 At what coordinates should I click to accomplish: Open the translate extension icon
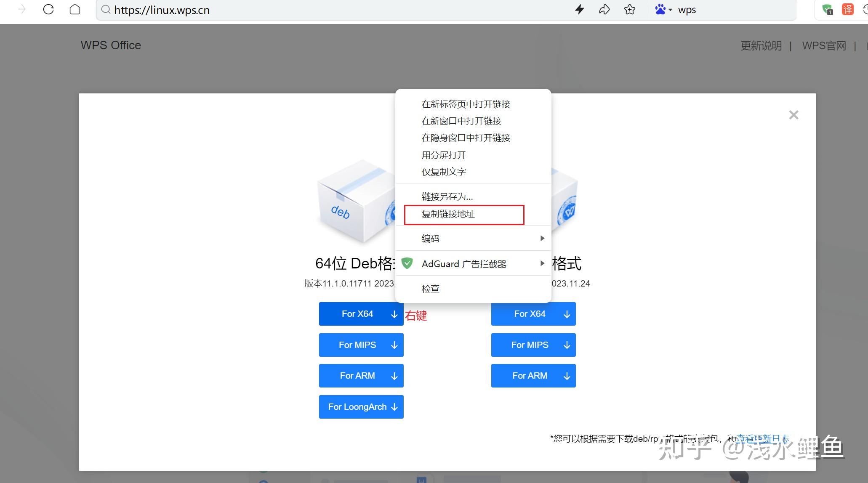coord(847,10)
